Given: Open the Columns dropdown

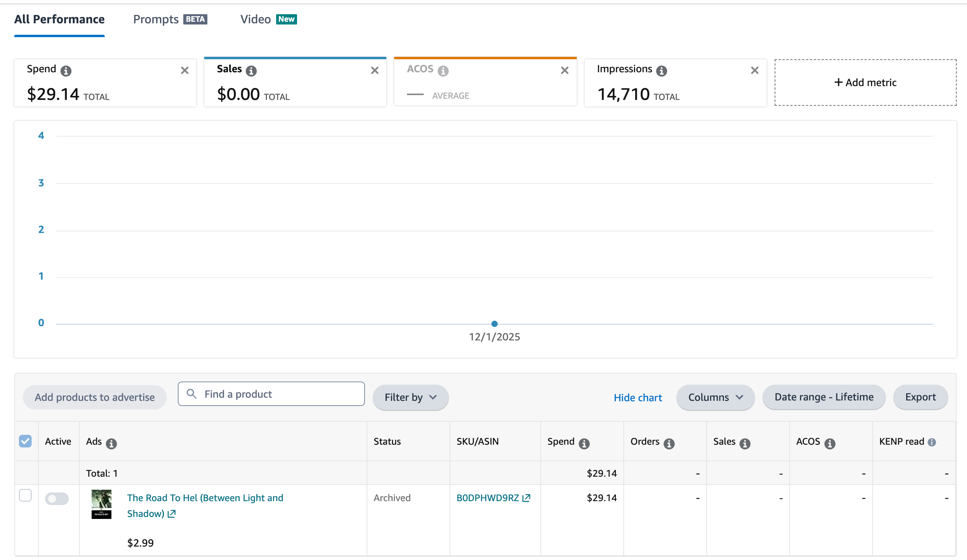Looking at the screenshot, I should tap(715, 397).
